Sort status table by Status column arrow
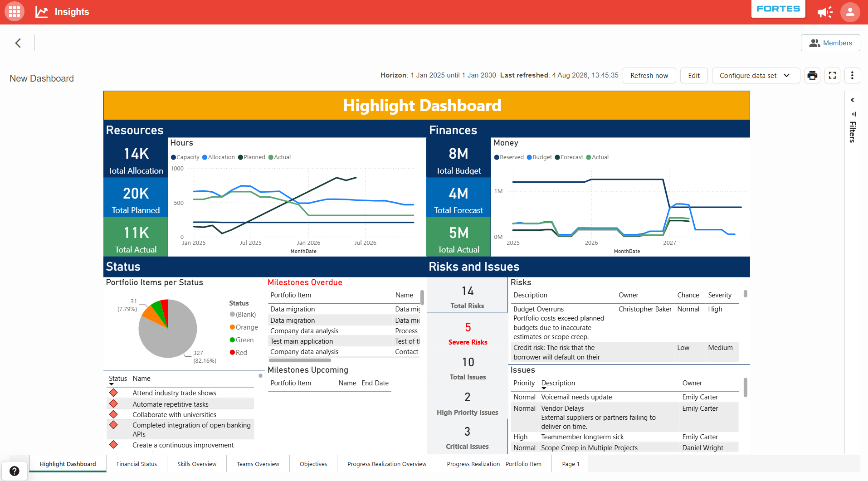 click(x=112, y=384)
